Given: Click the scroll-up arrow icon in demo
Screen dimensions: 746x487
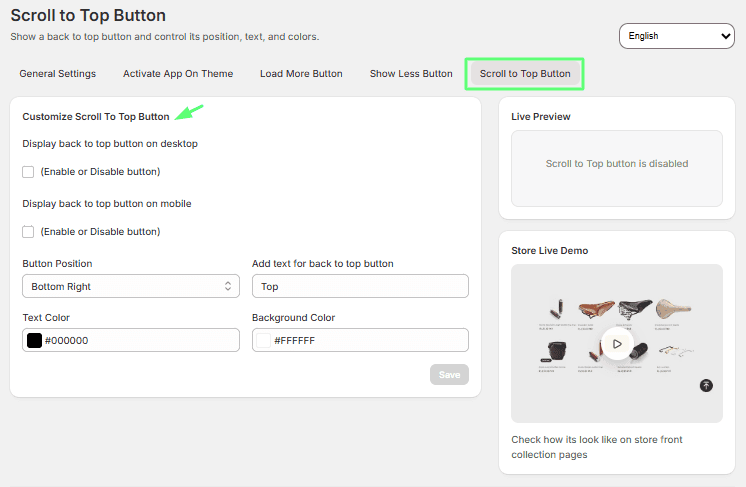Looking at the screenshot, I should [706, 385].
